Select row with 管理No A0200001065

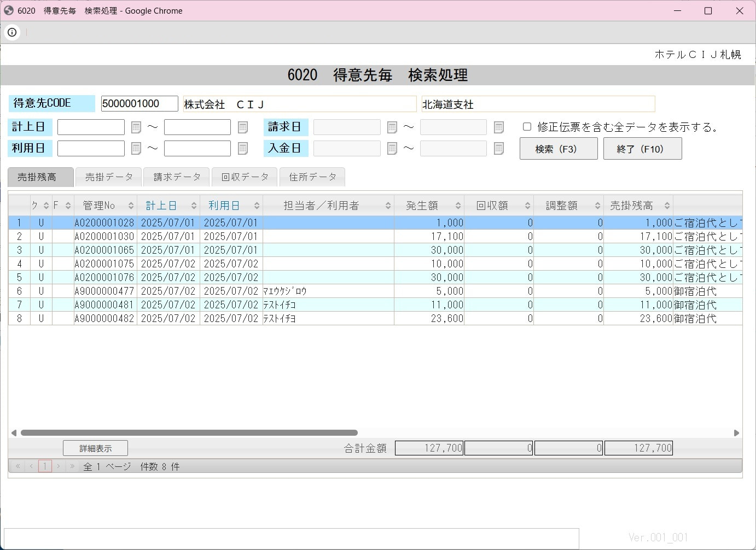(375, 250)
